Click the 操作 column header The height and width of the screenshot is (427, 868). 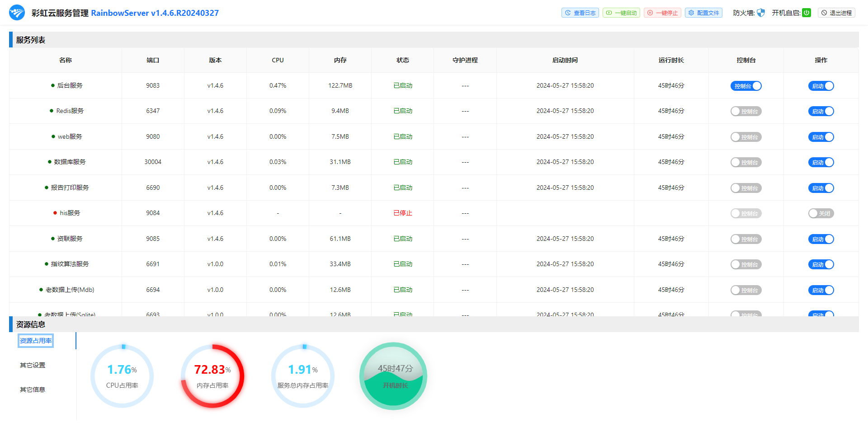click(x=821, y=60)
